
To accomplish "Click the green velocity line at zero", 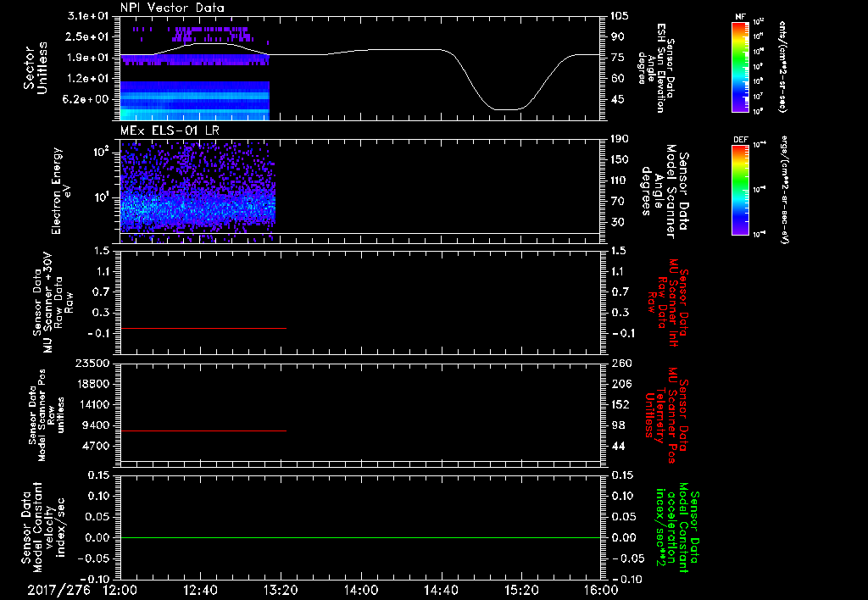I will (x=360, y=538).
